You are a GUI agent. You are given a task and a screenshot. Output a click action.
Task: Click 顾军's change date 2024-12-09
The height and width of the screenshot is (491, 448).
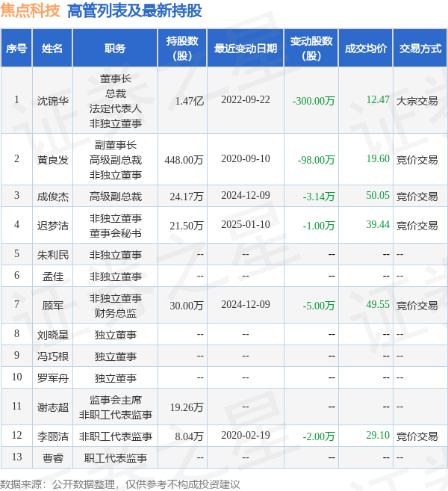[x=245, y=305]
